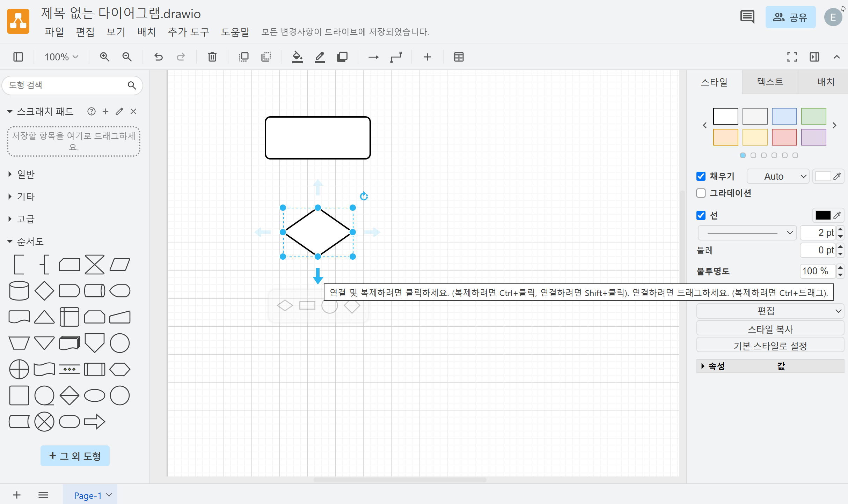The height and width of the screenshot is (504, 848).
Task: Click the insert plus icon in toolbar
Action: (427, 57)
